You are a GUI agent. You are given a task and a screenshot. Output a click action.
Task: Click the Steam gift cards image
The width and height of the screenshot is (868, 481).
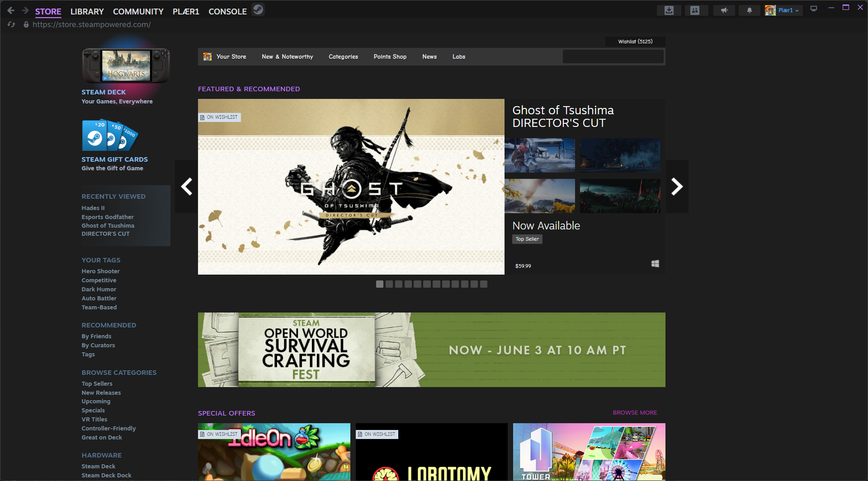(x=110, y=135)
